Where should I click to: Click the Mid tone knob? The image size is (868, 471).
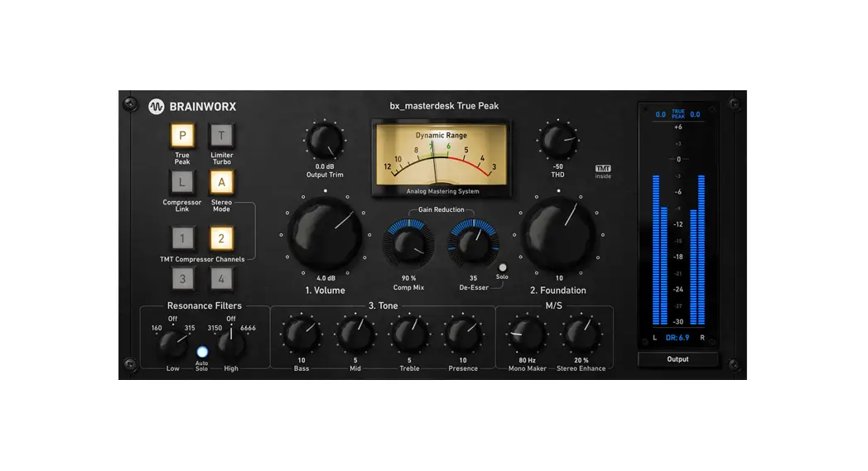click(x=354, y=334)
